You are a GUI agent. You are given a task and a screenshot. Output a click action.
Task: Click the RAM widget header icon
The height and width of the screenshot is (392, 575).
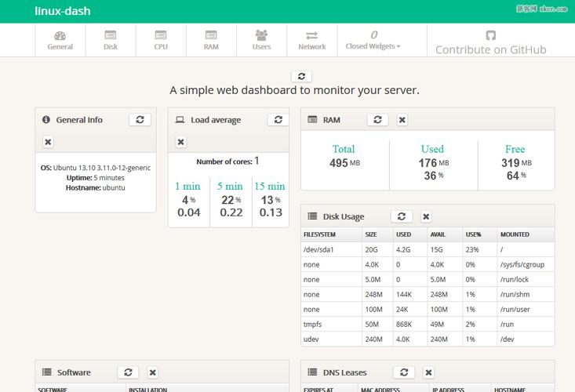coord(312,119)
